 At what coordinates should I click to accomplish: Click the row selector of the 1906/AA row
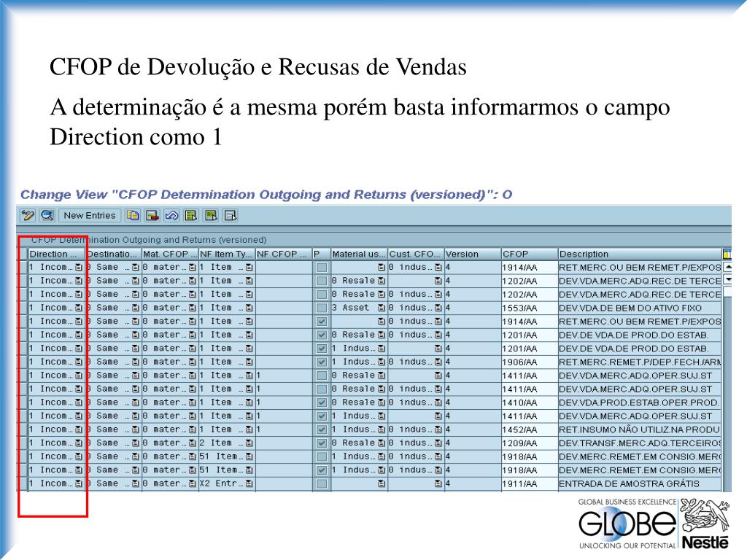23,362
